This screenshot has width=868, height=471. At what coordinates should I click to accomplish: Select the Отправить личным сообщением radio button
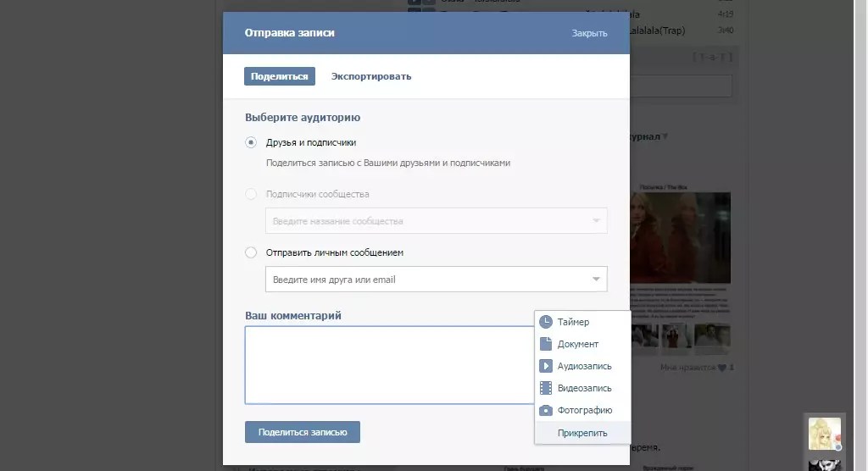click(251, 252)
